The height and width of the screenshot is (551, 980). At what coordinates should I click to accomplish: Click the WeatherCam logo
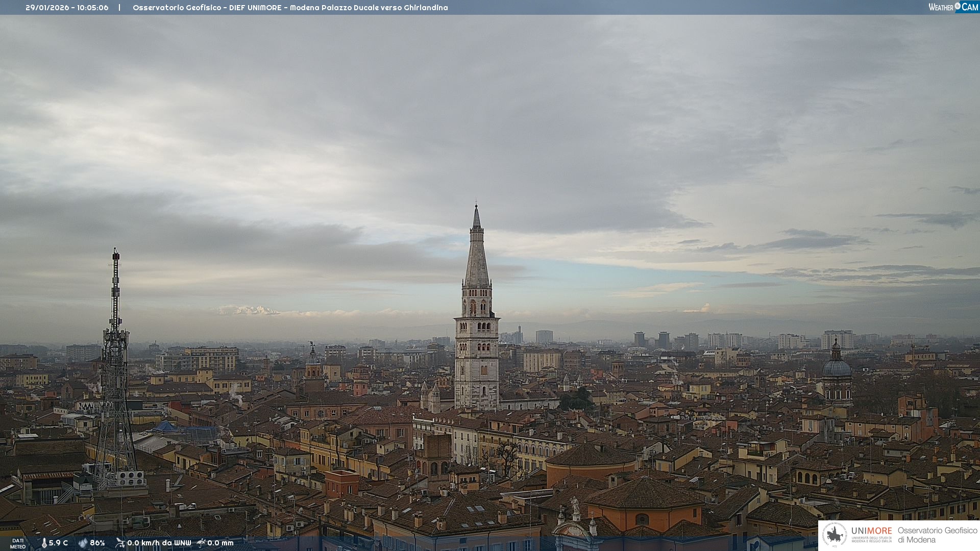click(x=952, y=7)
